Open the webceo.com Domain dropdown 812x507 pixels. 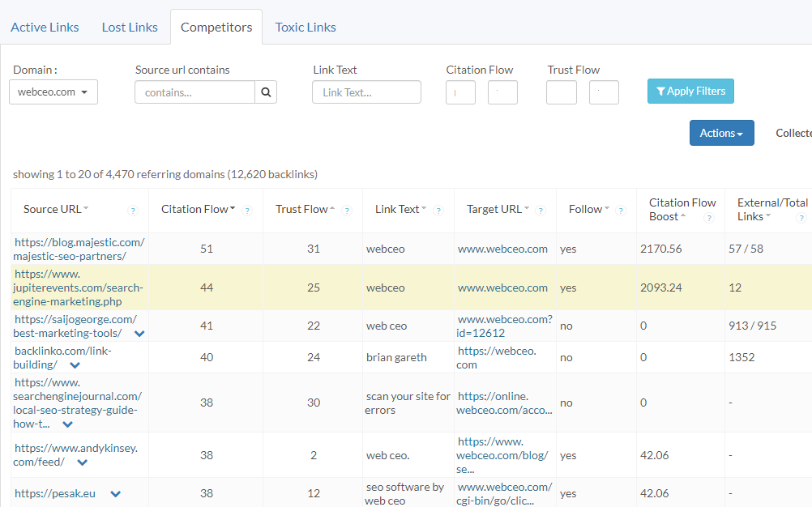click(53, 92)
